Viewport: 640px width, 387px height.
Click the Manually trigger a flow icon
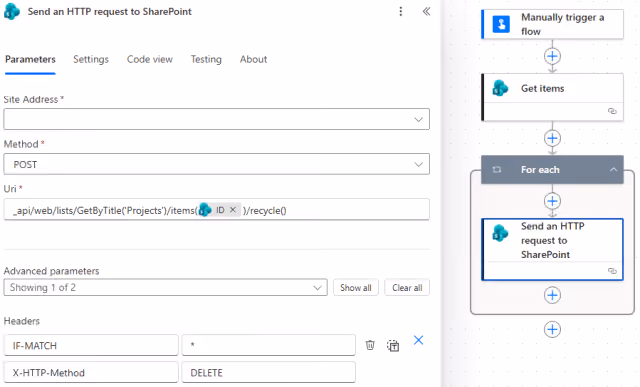501,24
